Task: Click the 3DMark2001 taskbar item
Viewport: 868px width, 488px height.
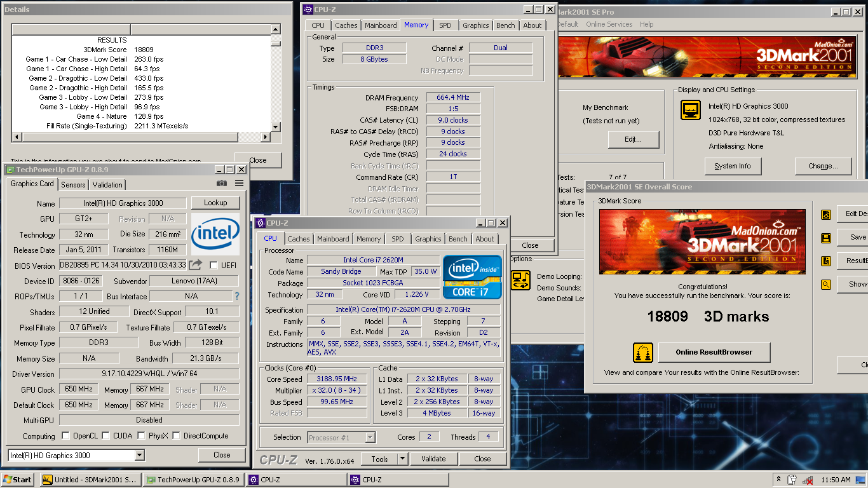Action: 90,480
